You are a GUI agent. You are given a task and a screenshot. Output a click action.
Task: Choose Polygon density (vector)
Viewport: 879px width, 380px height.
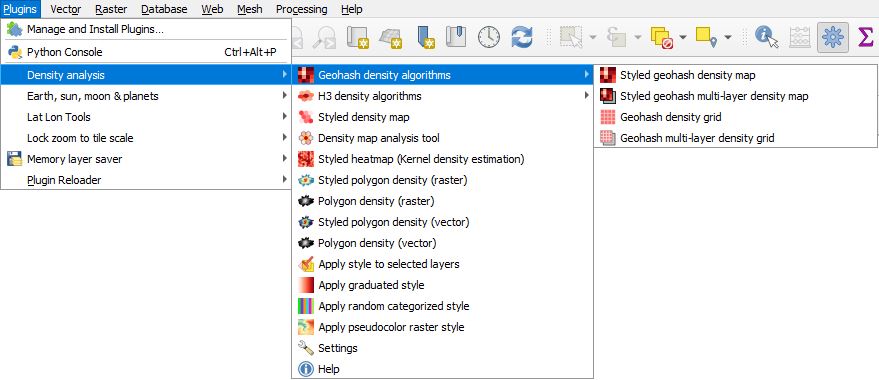[443, 243]
